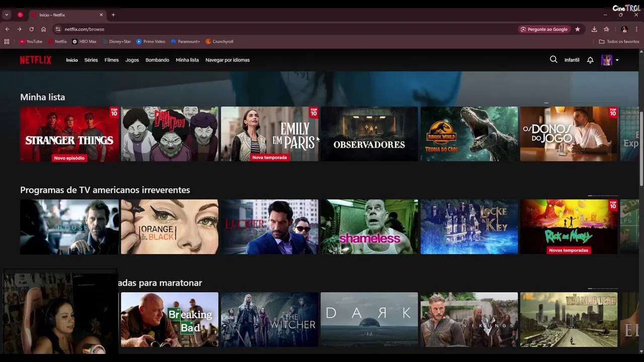Open the Prime Video bookmark
This screenshot has height=362, width=644.
(150, 42)
